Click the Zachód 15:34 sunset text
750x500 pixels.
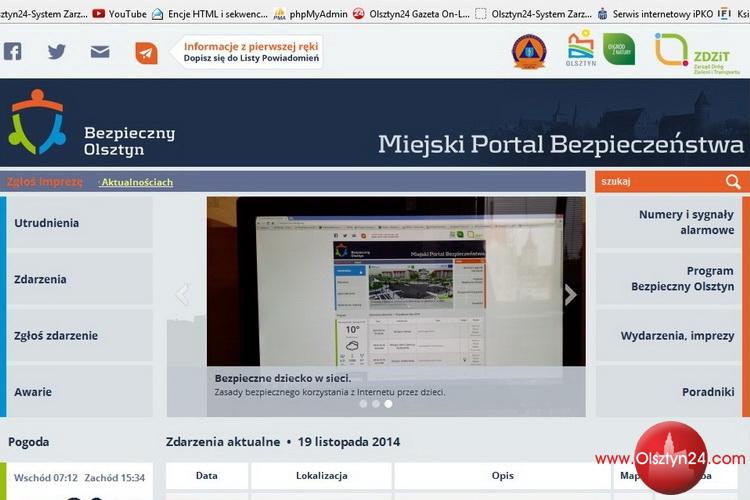click(114, 478)
